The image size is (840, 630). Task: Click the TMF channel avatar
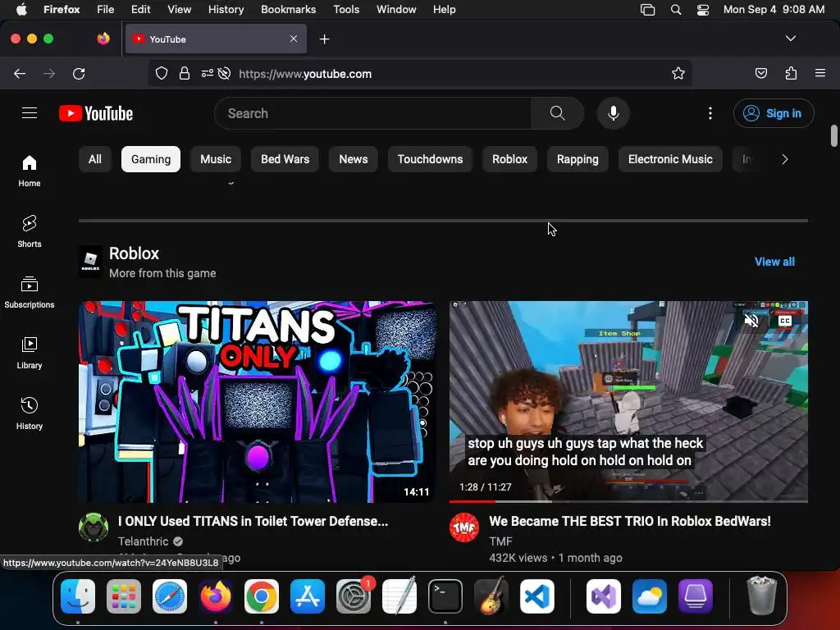point(464,527)
